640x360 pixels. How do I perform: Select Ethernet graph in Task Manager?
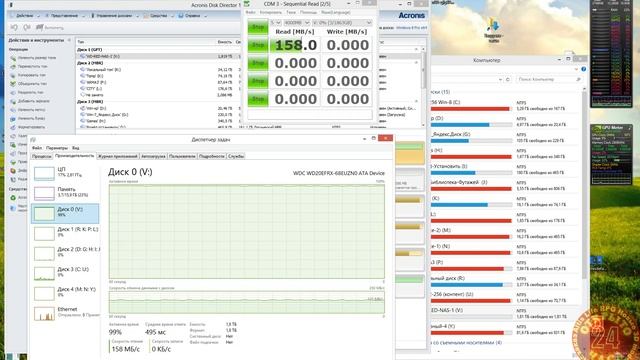point(44,313)
